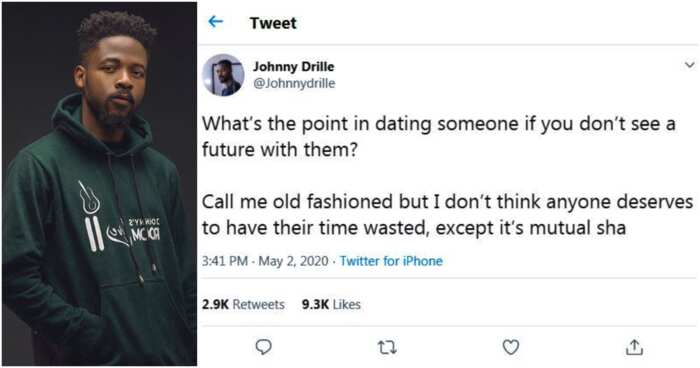Click the 3:41 PM timestamp
Image resolution: width=700 pixels, height=368 pixels.
pyautogui.click(x=225, y=261)
